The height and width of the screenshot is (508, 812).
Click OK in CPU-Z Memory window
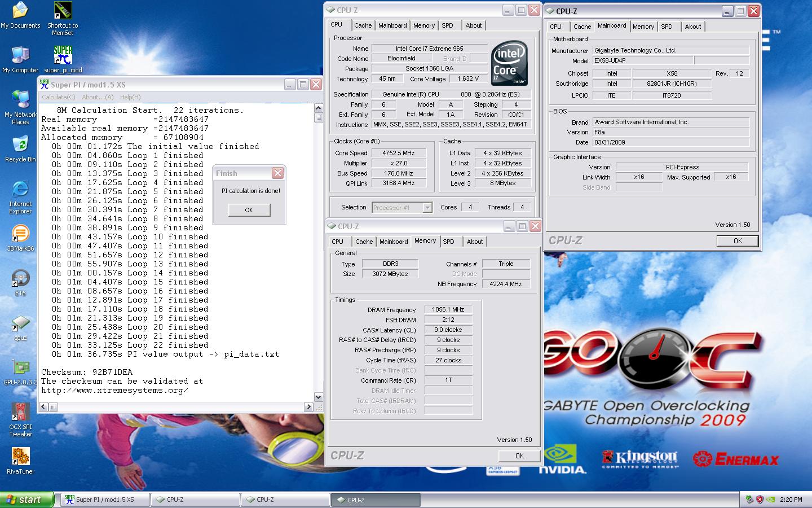coord(519,456)
